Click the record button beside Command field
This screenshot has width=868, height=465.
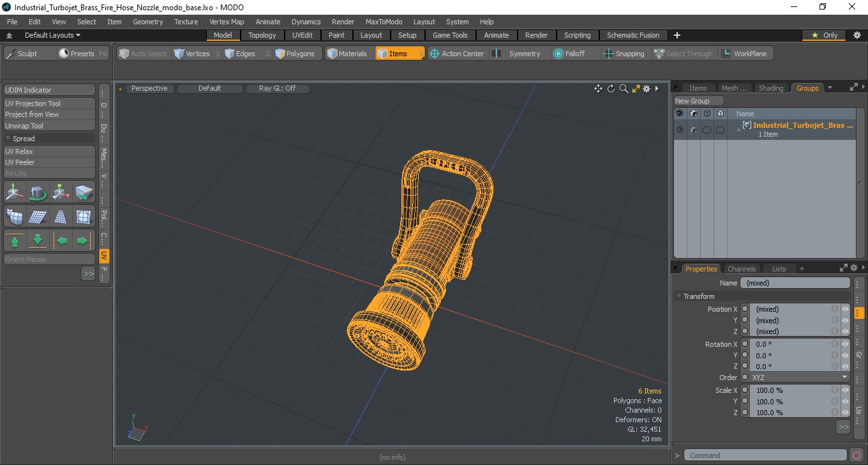pyautogui.click(x=857, y=455)
